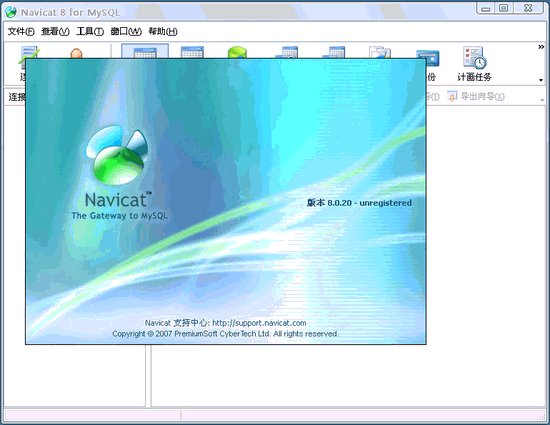Click the Report documents toolbar icon

click(x=380, y=52)
